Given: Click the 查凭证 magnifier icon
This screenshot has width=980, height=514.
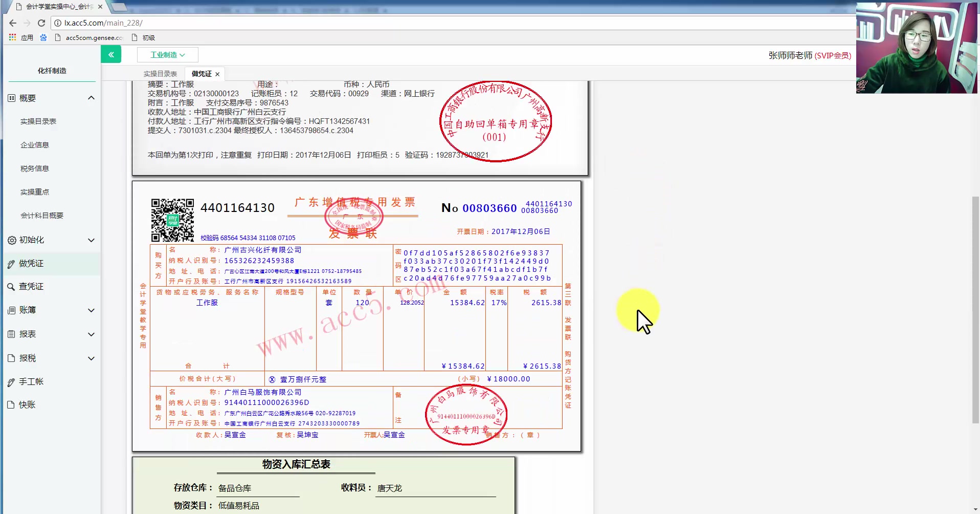Looking at the screenshot, I should click(x=10, y=286).
